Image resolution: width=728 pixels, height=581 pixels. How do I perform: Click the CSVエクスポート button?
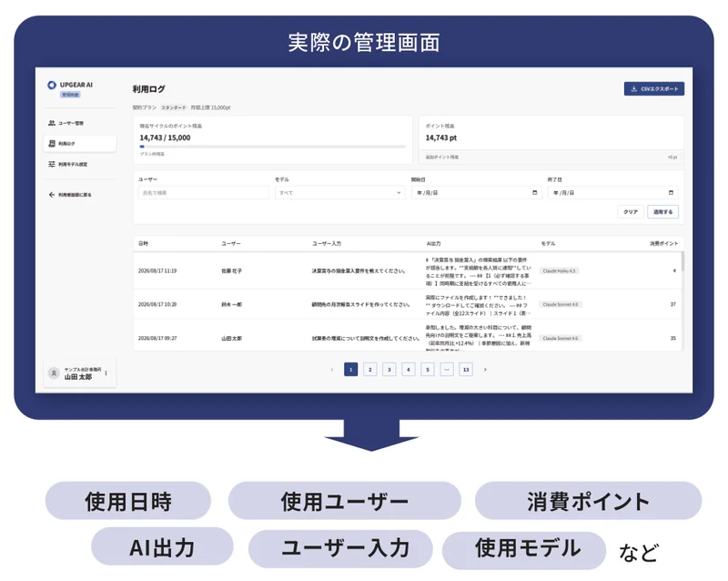click(x=653, y=88)
